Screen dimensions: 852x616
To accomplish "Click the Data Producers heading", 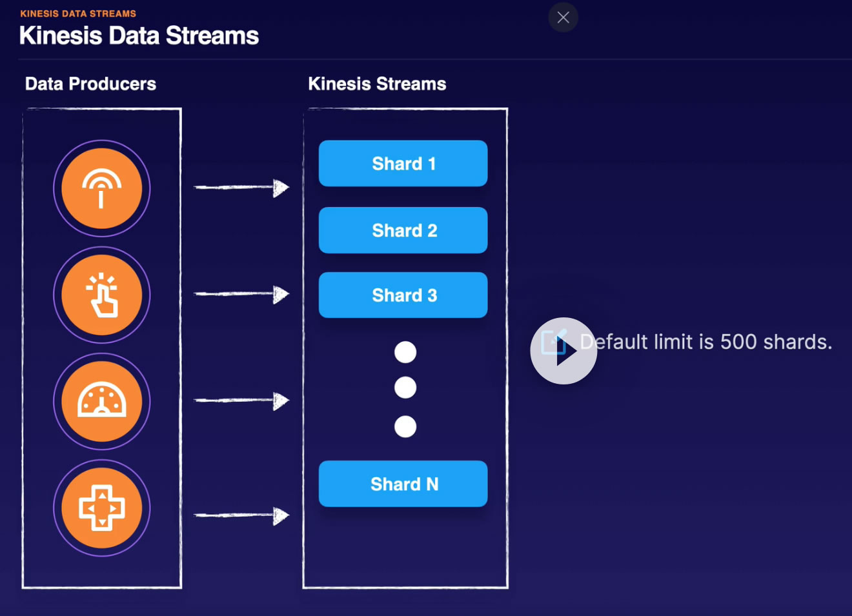I will coord(90,84).
